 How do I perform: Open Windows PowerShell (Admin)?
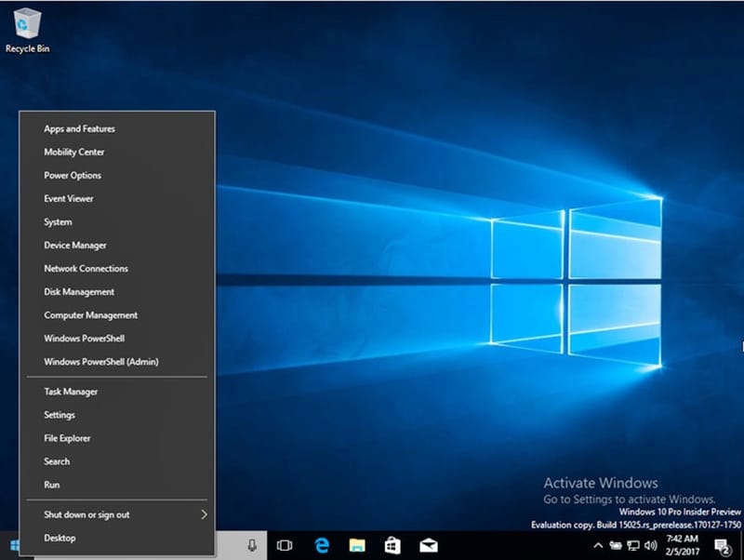pyautogui.click(x=100, y=362)
